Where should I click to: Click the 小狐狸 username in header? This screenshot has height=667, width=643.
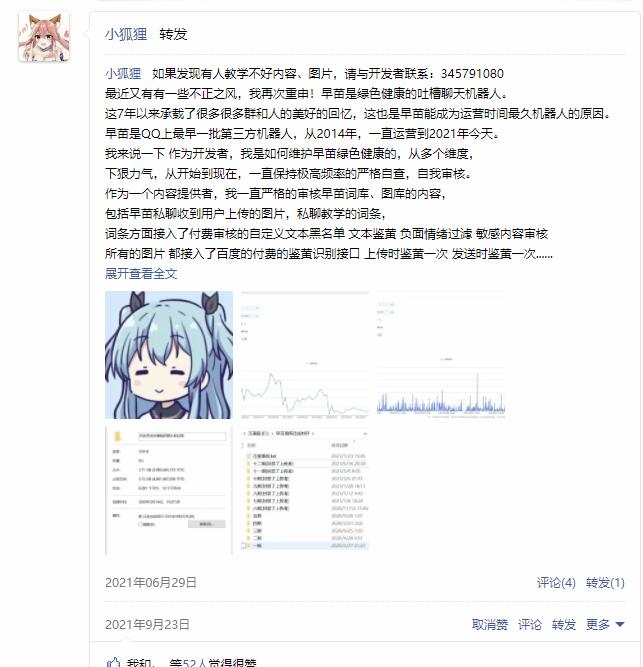coord(126,34)
